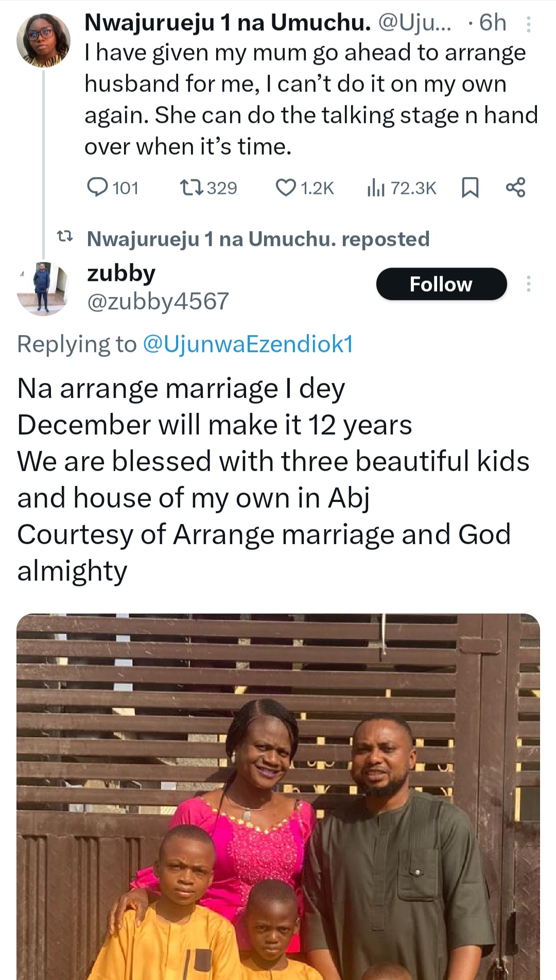Tap the 6h timestamp on the tweet
Image resolution: width=556 pixels, height=980 pixels.
click(492, 23)
